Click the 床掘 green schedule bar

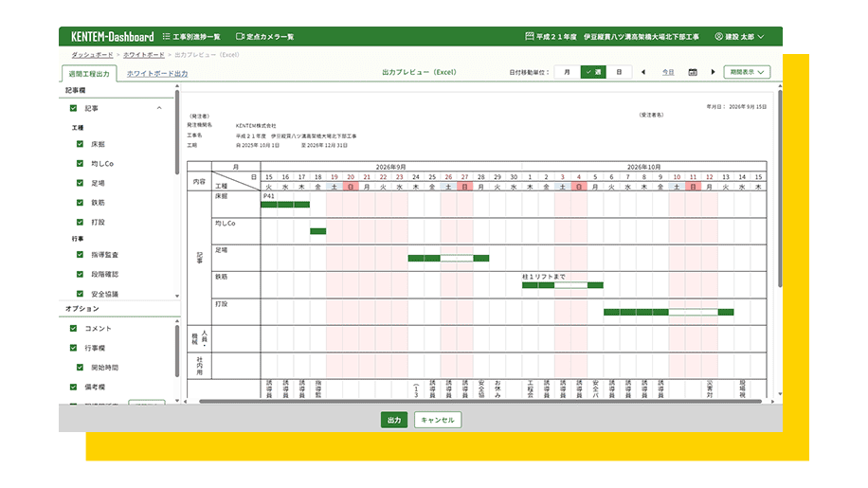tap(285, 205)
